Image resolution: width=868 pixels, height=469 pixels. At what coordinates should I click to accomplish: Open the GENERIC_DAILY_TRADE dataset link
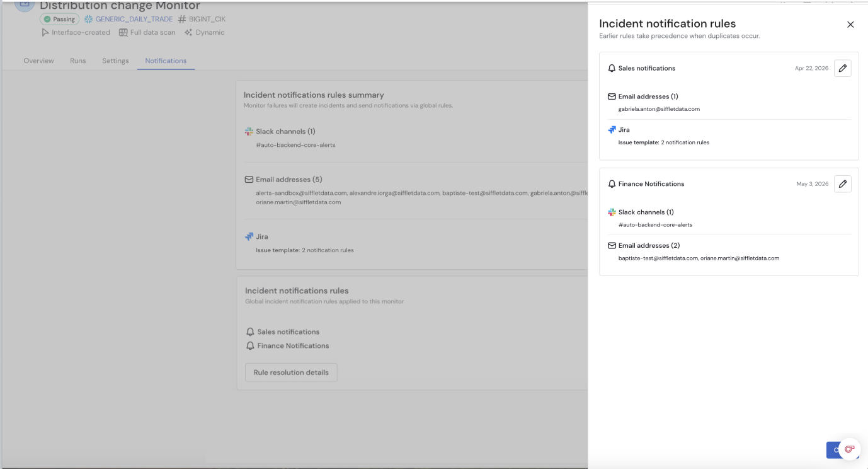pyautogui.click(x=134, y=20)
